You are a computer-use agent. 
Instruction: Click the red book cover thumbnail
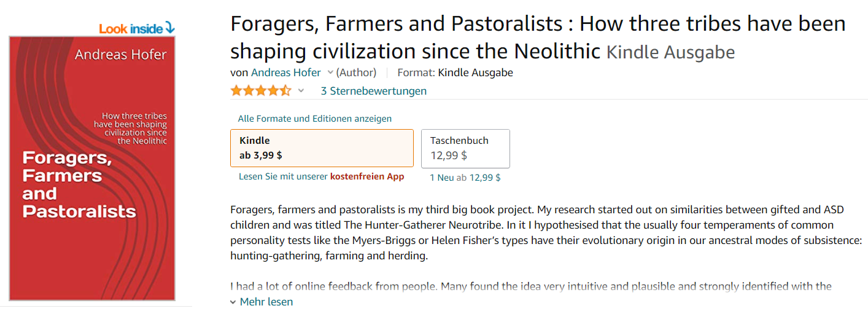pos(92,168)
